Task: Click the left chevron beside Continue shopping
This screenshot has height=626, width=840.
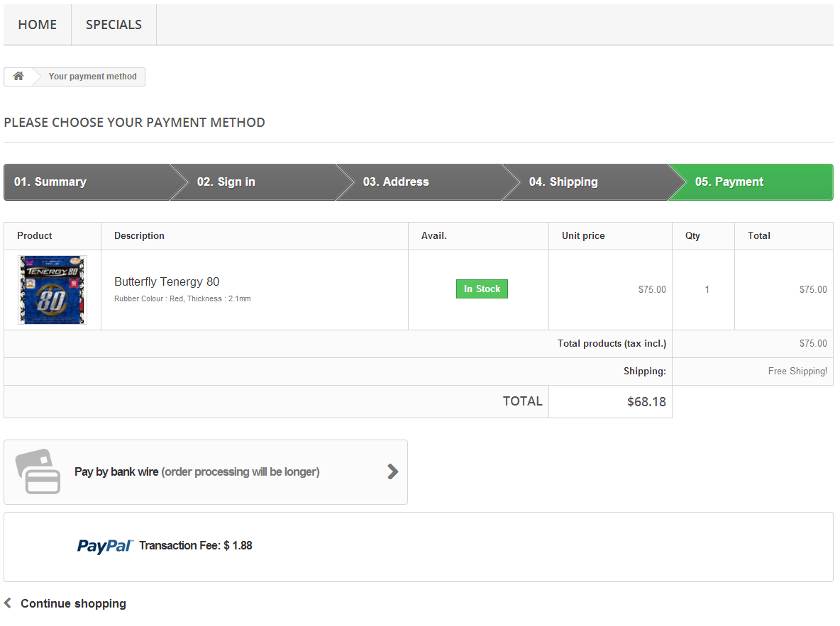Action: pyautogui.click(x=8, y=603)
